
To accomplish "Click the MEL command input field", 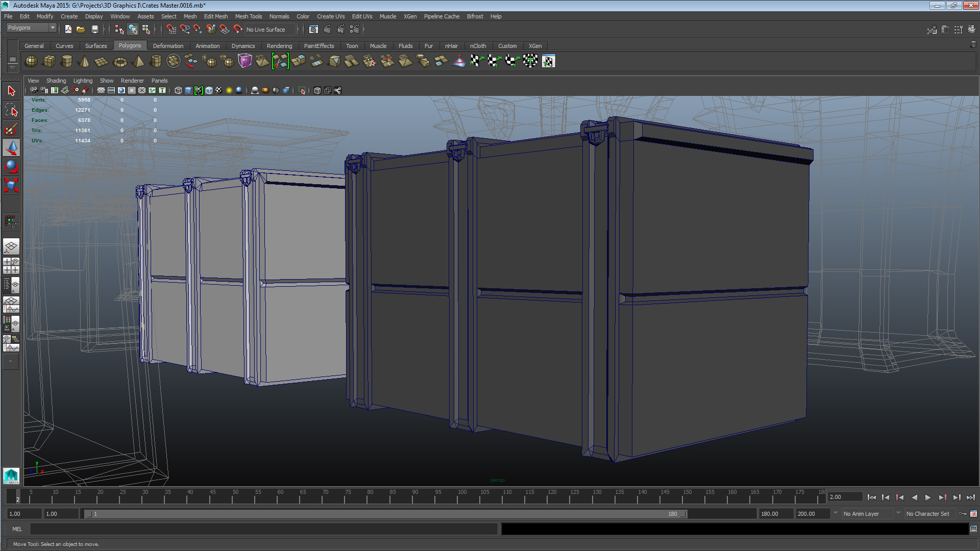I will pos(263,529).
